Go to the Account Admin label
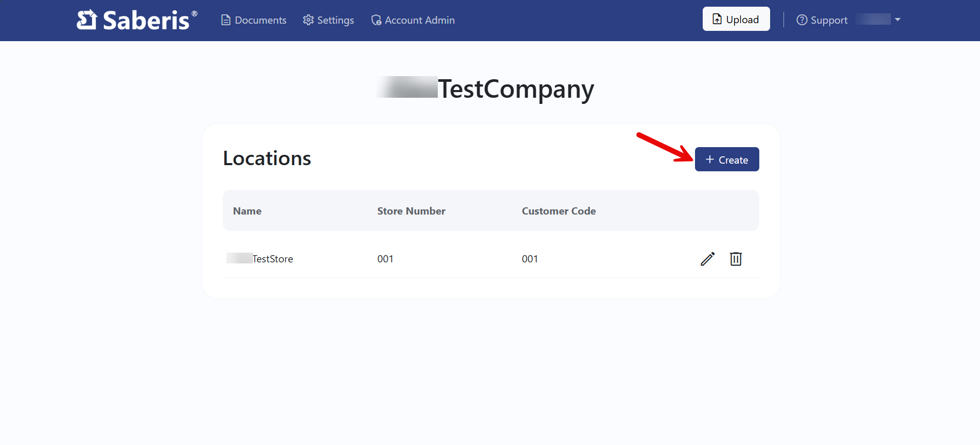The height and width of the screenshot is (445, 980). [420, 20]
